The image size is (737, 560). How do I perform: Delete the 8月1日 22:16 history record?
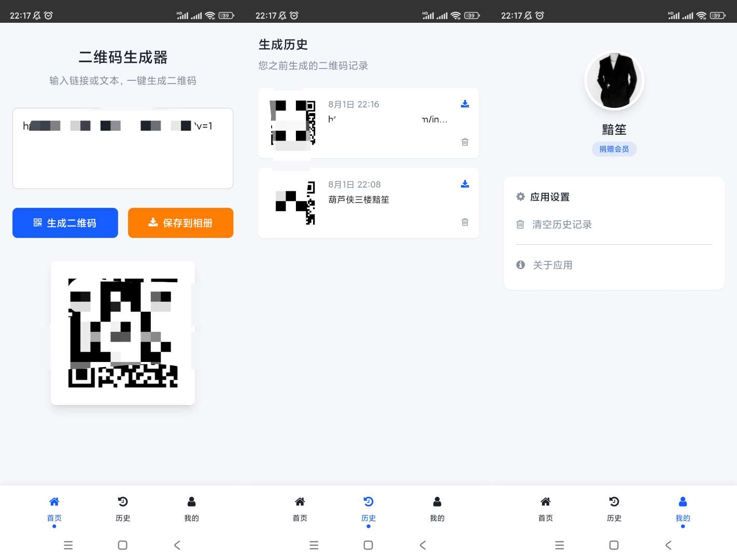pyautogui.click(x=465, y=142)
